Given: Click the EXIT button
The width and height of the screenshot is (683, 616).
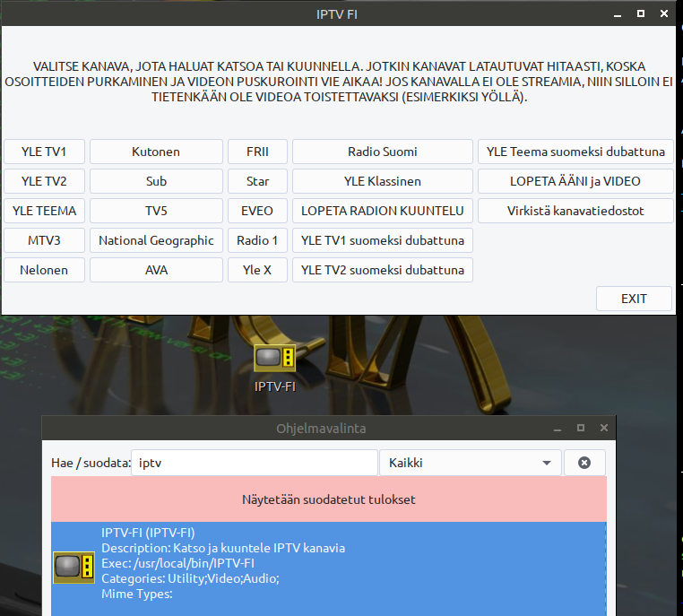Looking at the screenshot, I should tap(634, 299).
